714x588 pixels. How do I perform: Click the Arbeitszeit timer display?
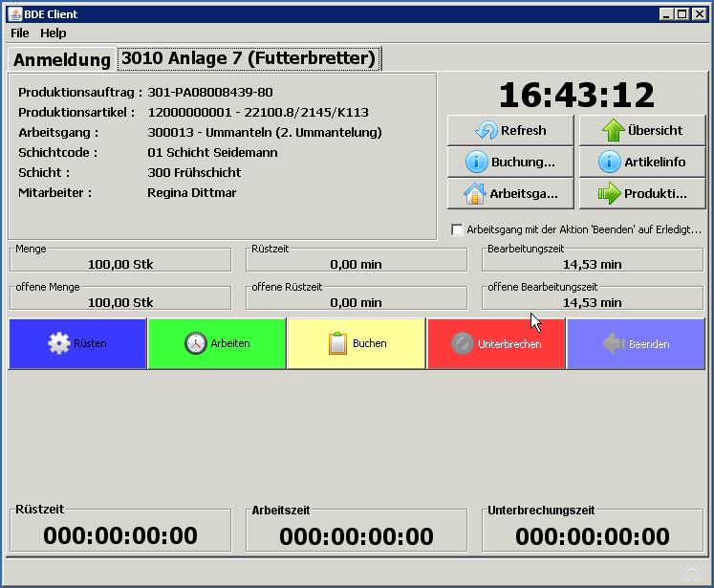coord(357,536)
